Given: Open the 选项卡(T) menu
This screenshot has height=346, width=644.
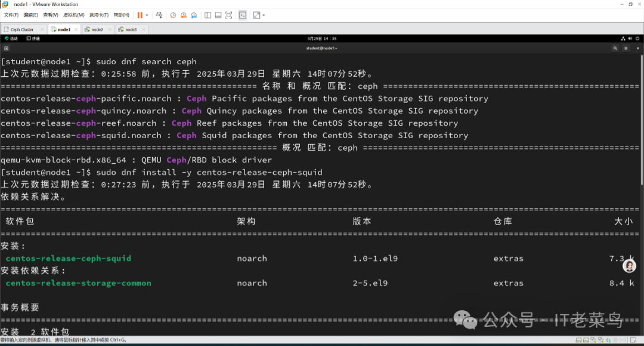Looking at the screenshot, I should tap(99, 15).
